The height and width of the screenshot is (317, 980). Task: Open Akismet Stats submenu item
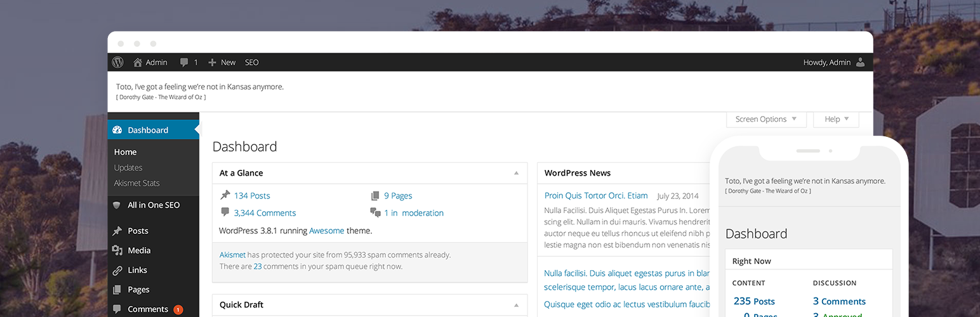137,183
